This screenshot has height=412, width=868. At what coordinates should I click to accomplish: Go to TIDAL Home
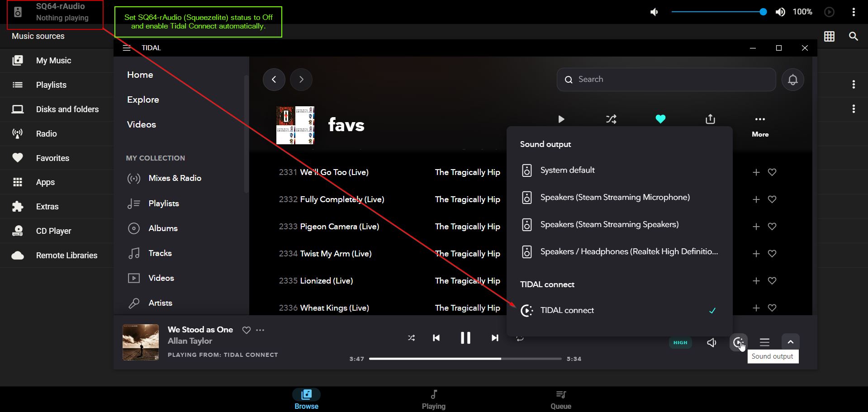[140, 75]
